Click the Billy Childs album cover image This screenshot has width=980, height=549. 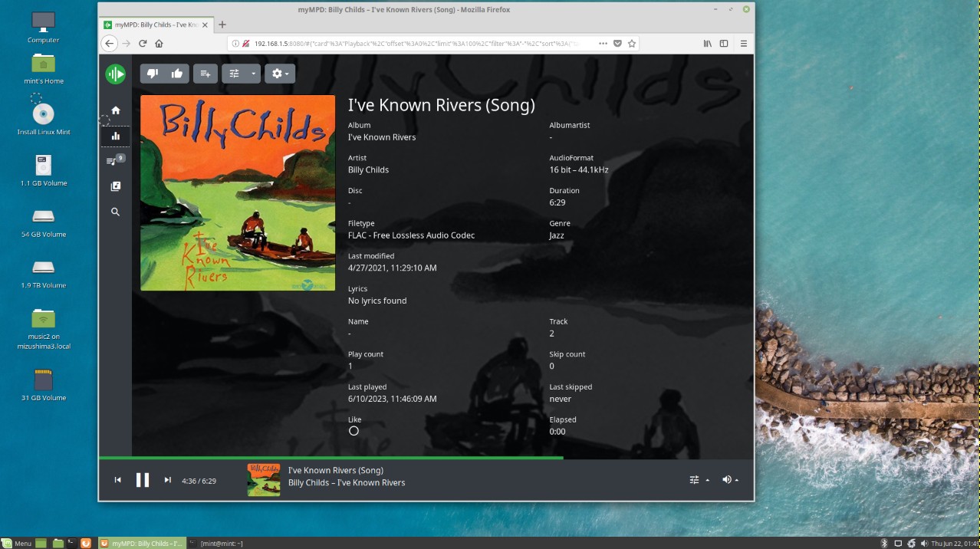238,192
